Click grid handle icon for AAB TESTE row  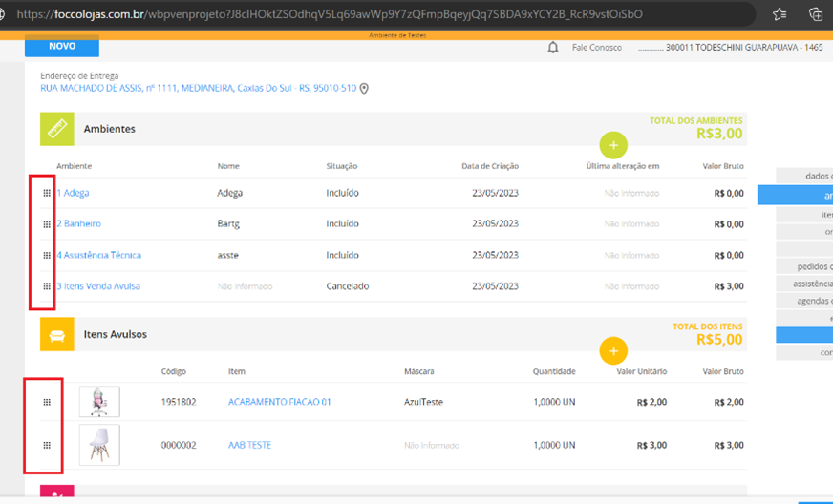[47, 445]
